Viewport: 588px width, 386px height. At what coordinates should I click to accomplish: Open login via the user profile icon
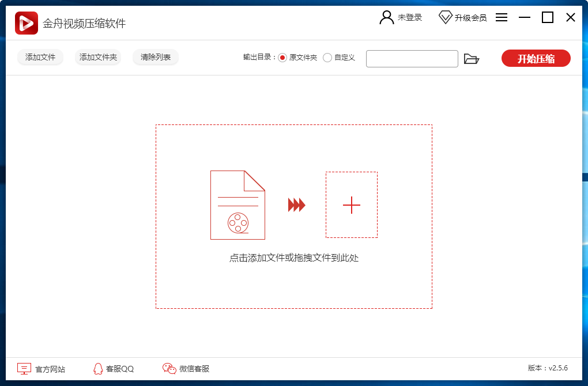click(x=386, y=17)
